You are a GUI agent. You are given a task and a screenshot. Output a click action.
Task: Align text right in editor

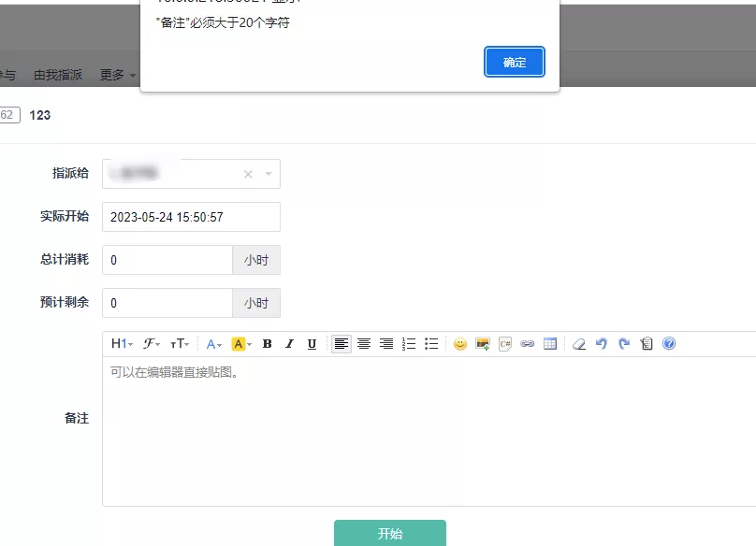(x=386, y=344)
